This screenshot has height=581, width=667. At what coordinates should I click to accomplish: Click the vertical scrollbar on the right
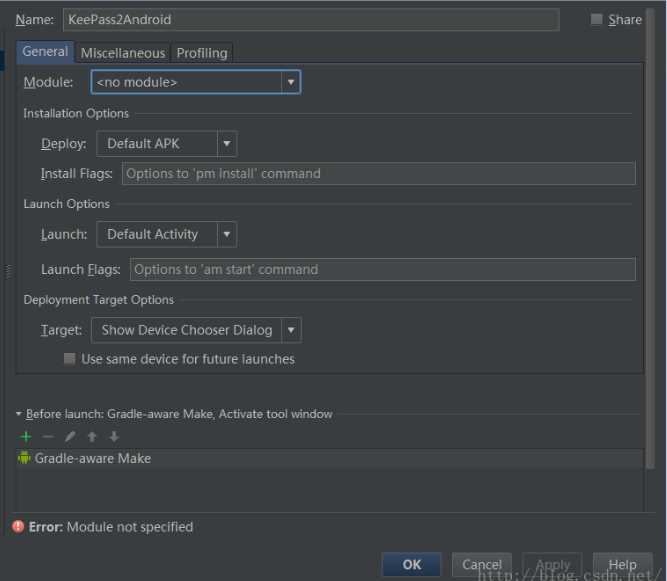coord(650,238)
